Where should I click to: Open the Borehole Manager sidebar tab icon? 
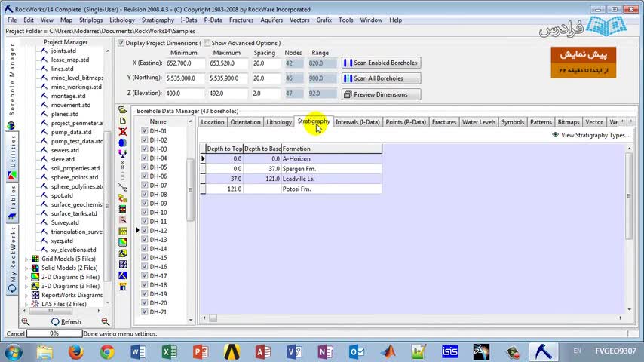coord(11,125)
